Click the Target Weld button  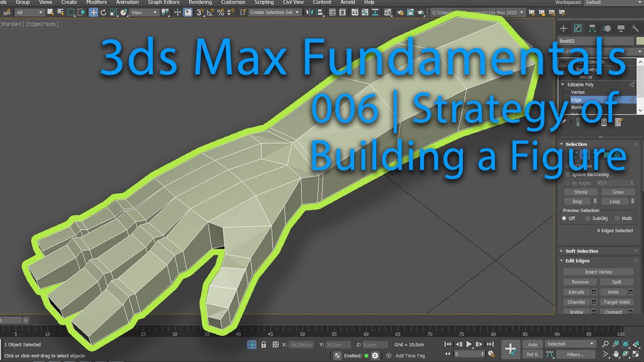617,302
